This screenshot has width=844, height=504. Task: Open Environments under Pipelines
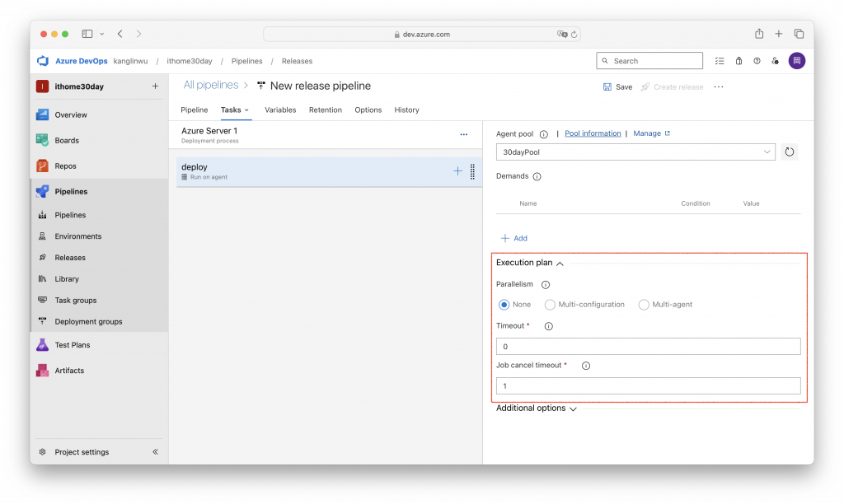click(77, 236)
